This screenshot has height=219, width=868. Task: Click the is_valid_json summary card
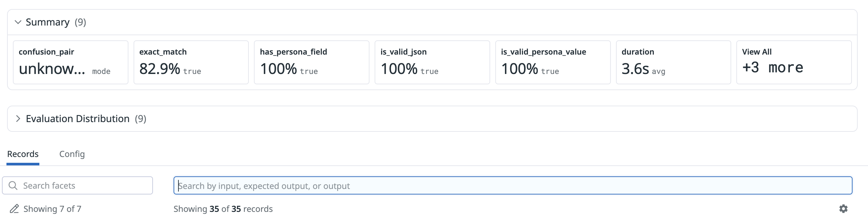[432, 62]
